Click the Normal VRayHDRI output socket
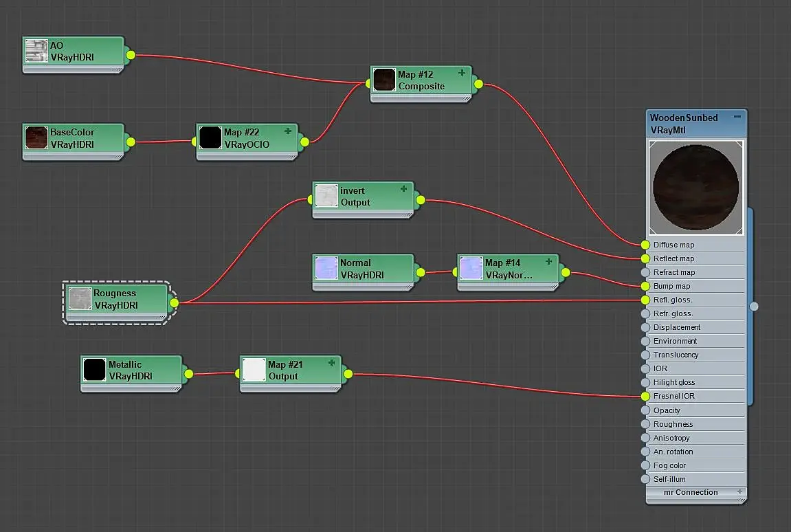The width and height of the screenshot is (791, 532). pos(421,273)
